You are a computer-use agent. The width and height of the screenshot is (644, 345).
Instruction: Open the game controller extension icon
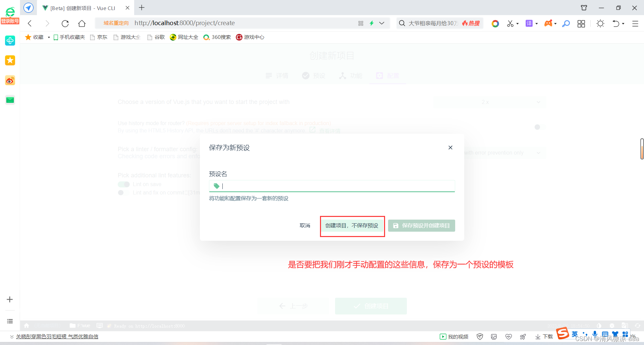pyautogui.click(x=548, y=23)
